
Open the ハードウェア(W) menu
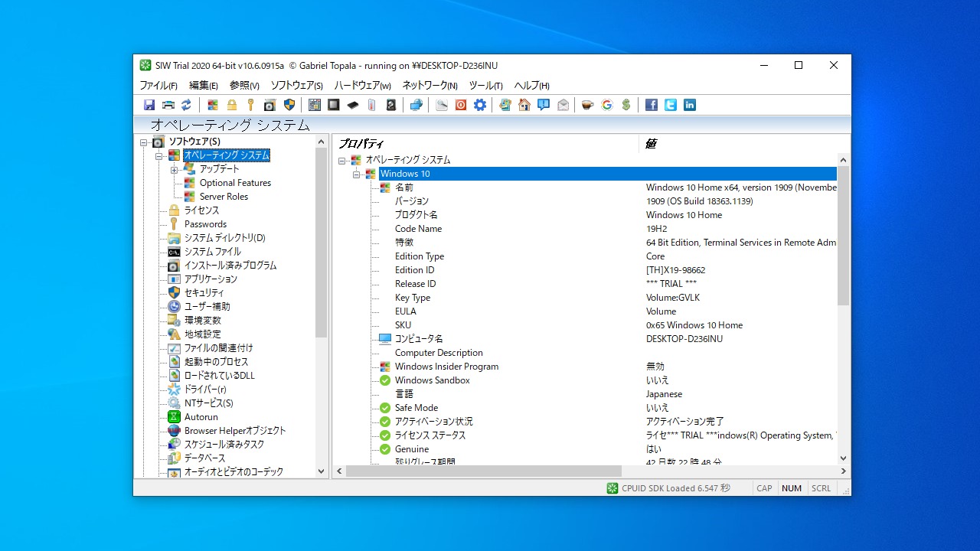[363, 85]
